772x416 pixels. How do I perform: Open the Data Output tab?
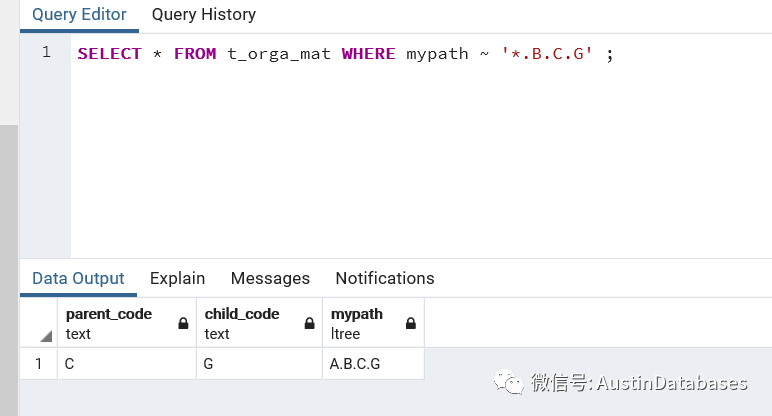(x=78, y=278)
